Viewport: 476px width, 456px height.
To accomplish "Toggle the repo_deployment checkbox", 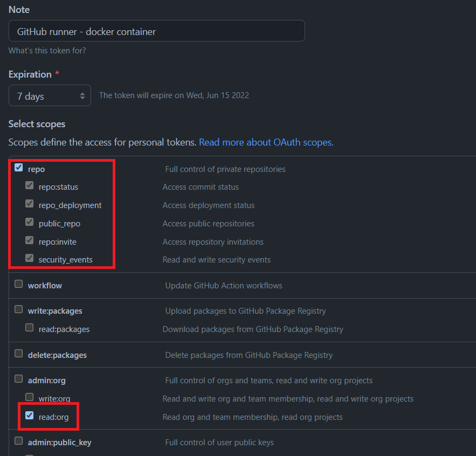I will point(30,203).
